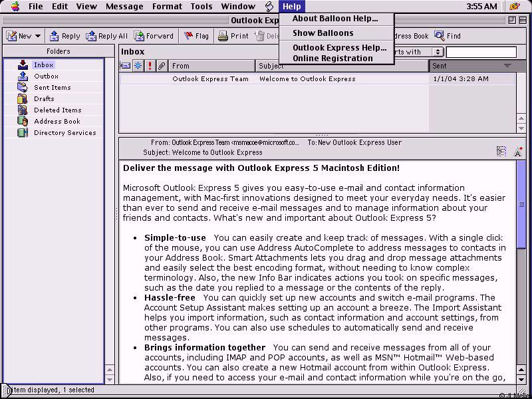The height and width of the screenshot is (399, 532).
Task: Open the Drafts folder
Action: tap(44, 98)
